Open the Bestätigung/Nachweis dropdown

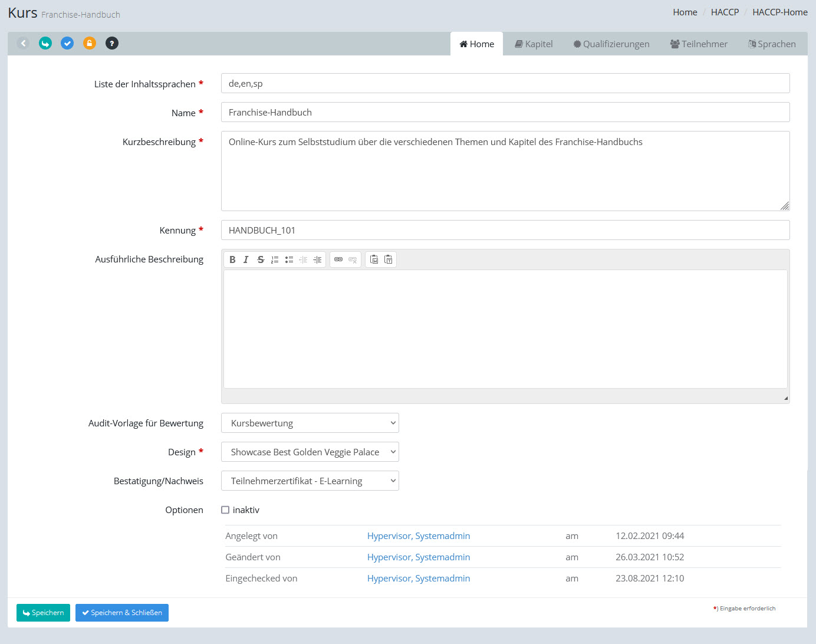coord(310,481)
